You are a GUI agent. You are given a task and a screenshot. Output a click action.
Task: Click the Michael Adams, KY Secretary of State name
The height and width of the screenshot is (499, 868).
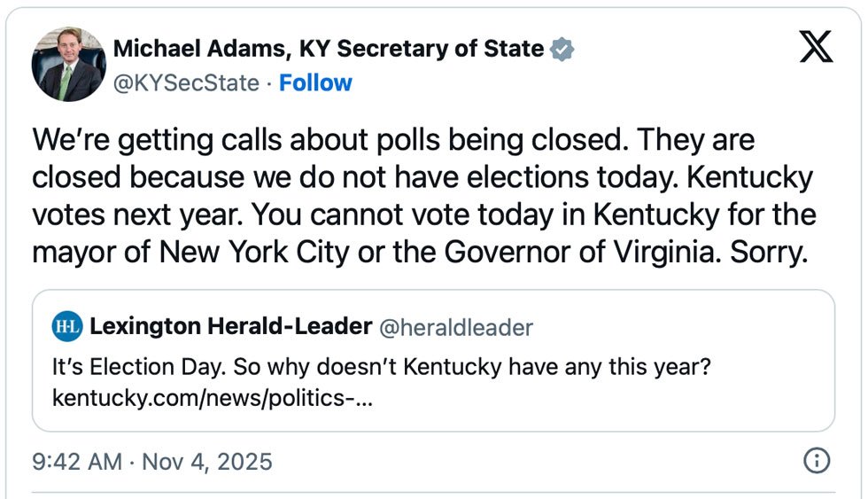coord(328,49)
